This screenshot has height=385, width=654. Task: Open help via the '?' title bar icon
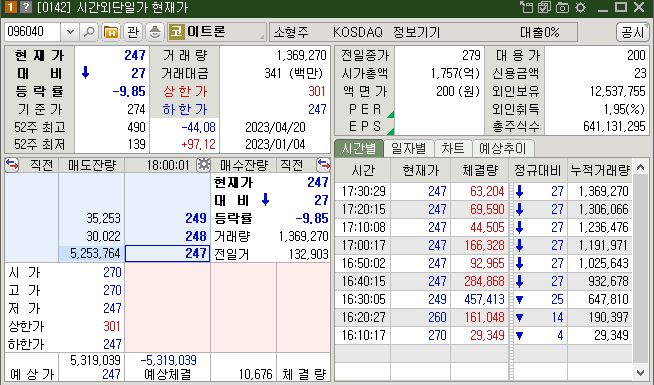26,7
